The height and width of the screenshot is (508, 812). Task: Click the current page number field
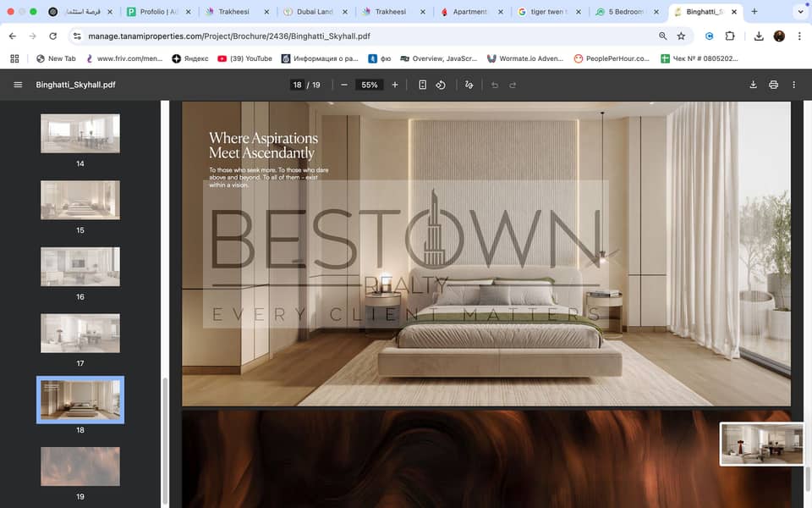[x=297, y=85]
